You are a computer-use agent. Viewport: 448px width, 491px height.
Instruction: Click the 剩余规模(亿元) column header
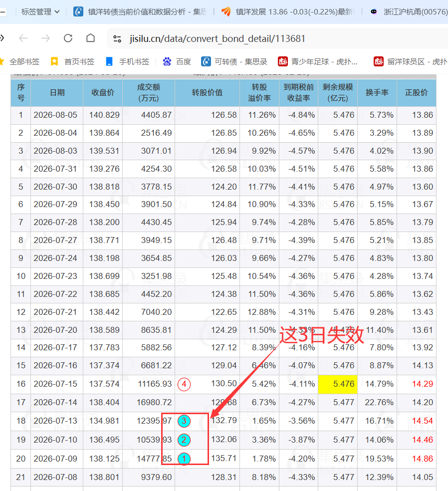tap(338, 92)
